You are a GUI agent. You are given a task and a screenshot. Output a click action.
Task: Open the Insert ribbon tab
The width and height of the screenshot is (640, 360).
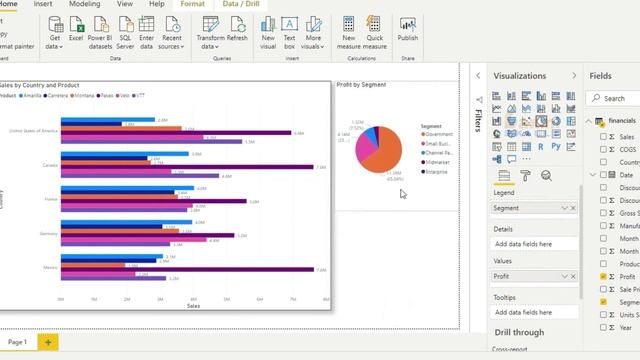pyautogui.click(x=43, y=4)
